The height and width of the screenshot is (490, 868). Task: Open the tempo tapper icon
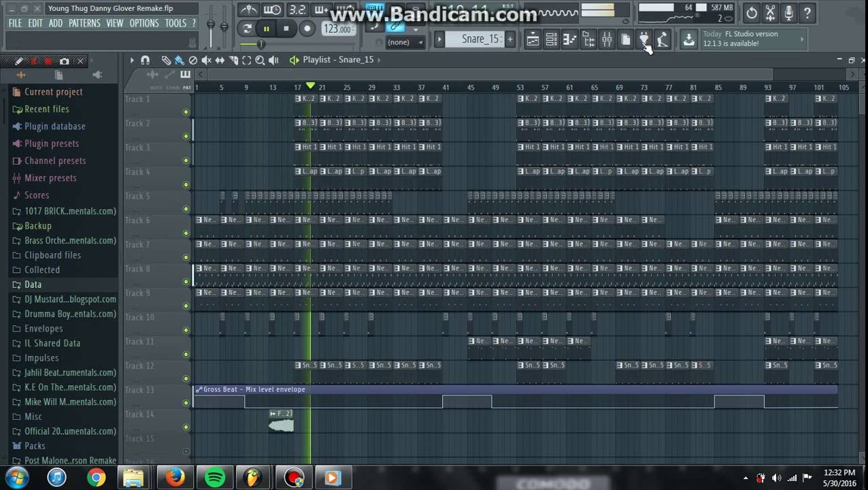pos(663,39)
